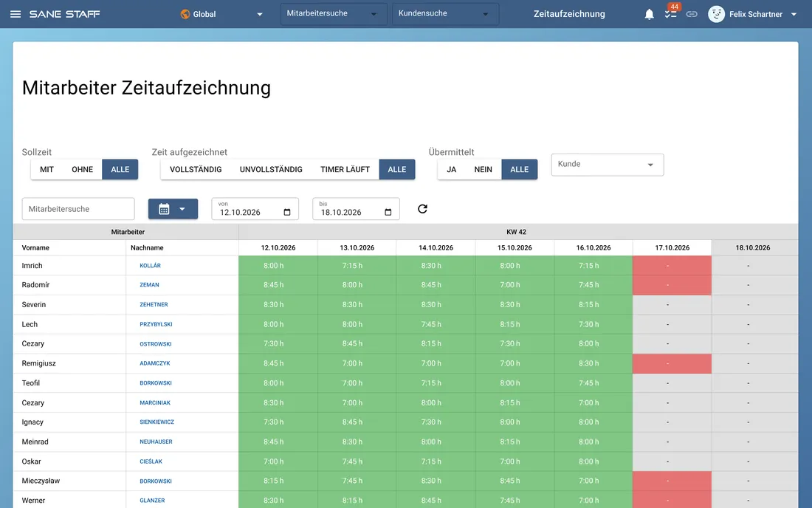
Task: Click Kollár's red cell on 17.10.2026
Action: point(672,266)
